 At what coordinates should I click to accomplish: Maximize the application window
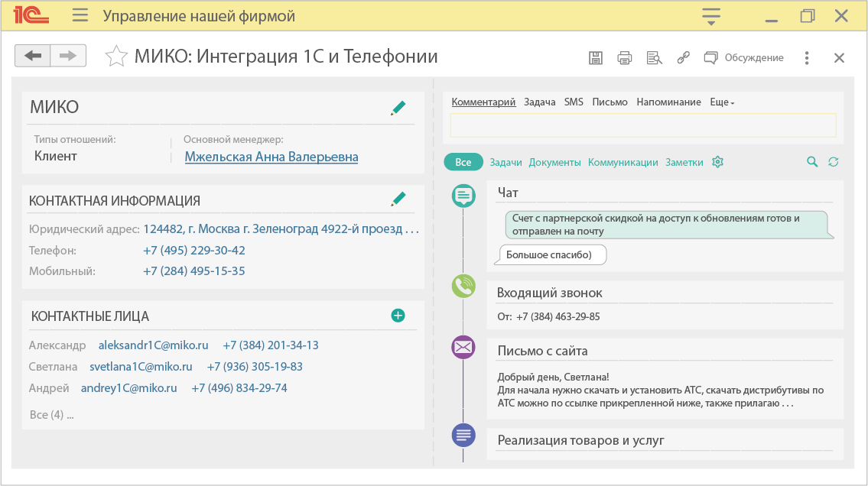pyautogui.click(x=807, y=15)
